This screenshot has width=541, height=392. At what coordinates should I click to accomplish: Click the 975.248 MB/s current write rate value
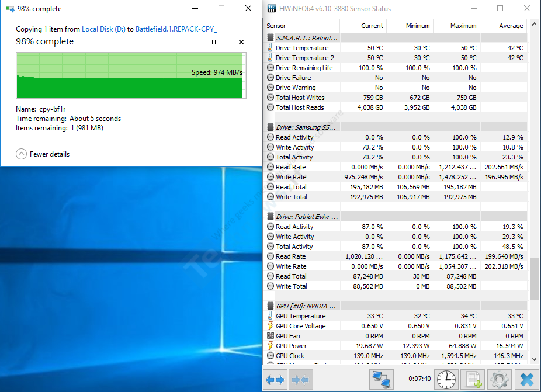[x=363, y=176]
